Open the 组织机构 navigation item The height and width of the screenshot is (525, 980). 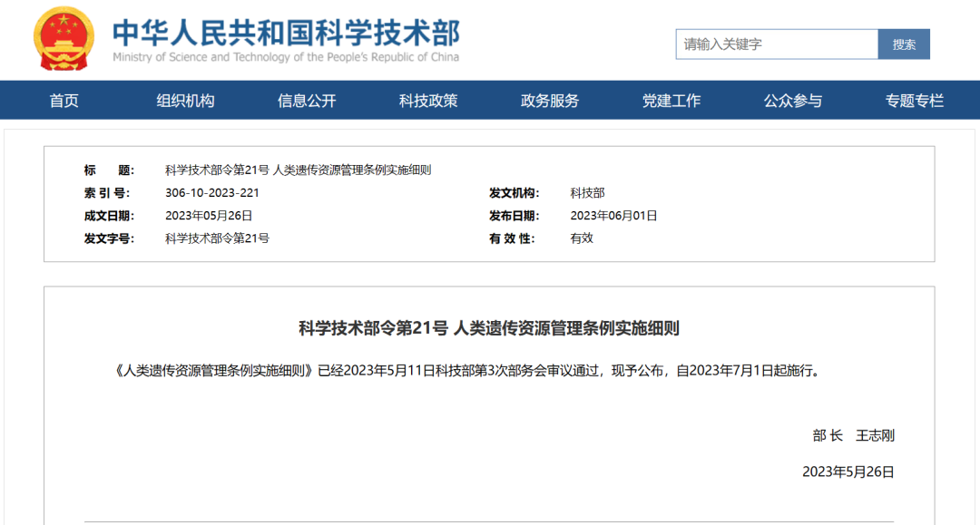coord(186,101)
